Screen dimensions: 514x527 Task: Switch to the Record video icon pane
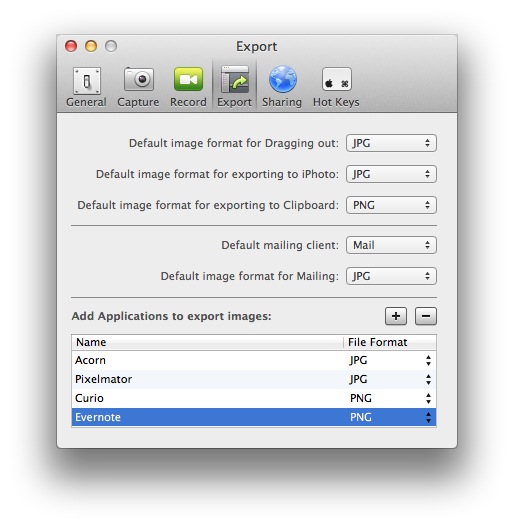point(188,79)
